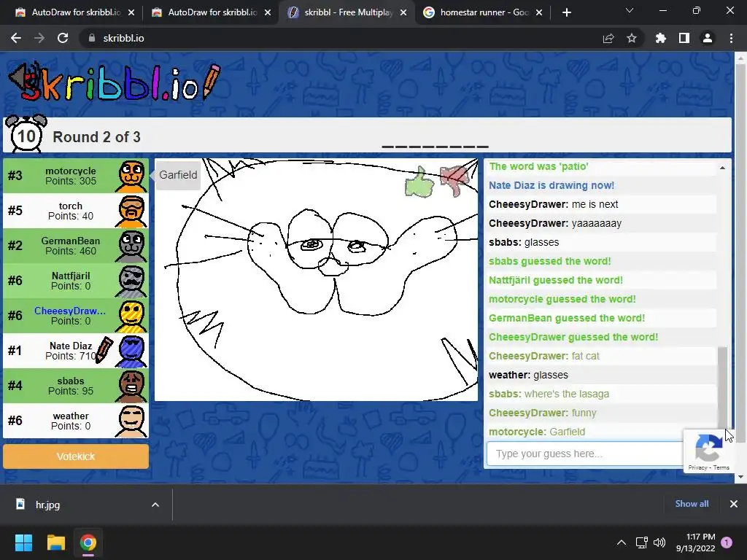Click the chat scrollbar thumb
Screen dimensions: 747x560
[x=722, y=386]
